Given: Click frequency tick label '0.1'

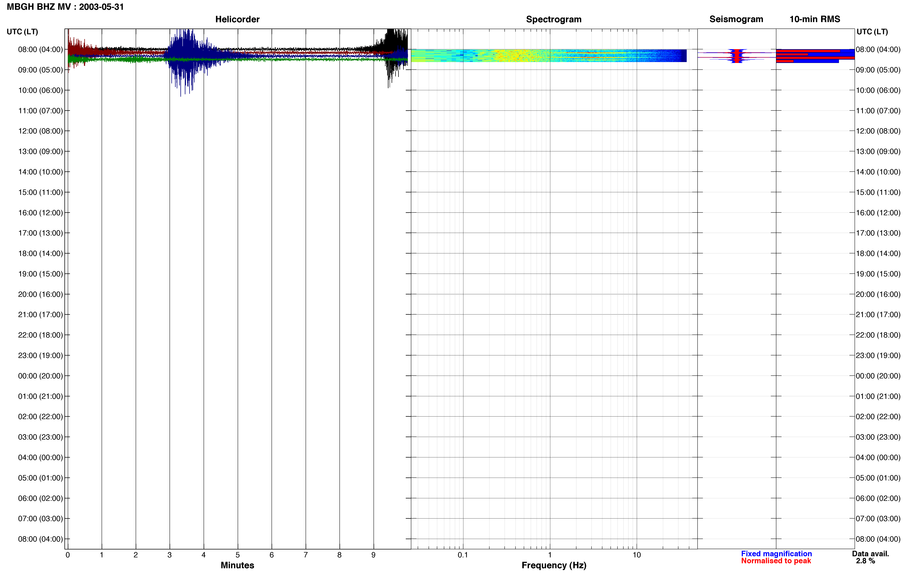Looking at the screenshot, I should [463, 555].
